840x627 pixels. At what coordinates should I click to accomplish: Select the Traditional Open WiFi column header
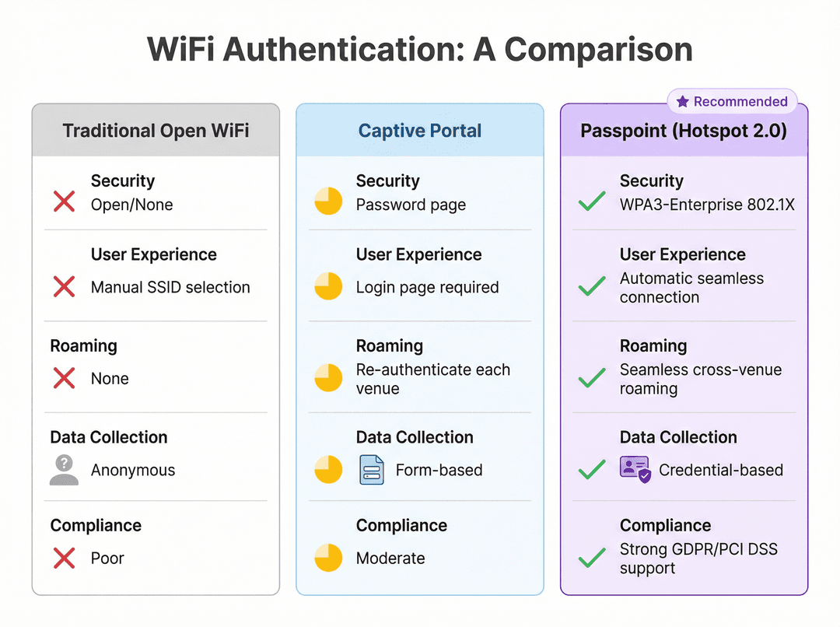[x=156, y=130]
